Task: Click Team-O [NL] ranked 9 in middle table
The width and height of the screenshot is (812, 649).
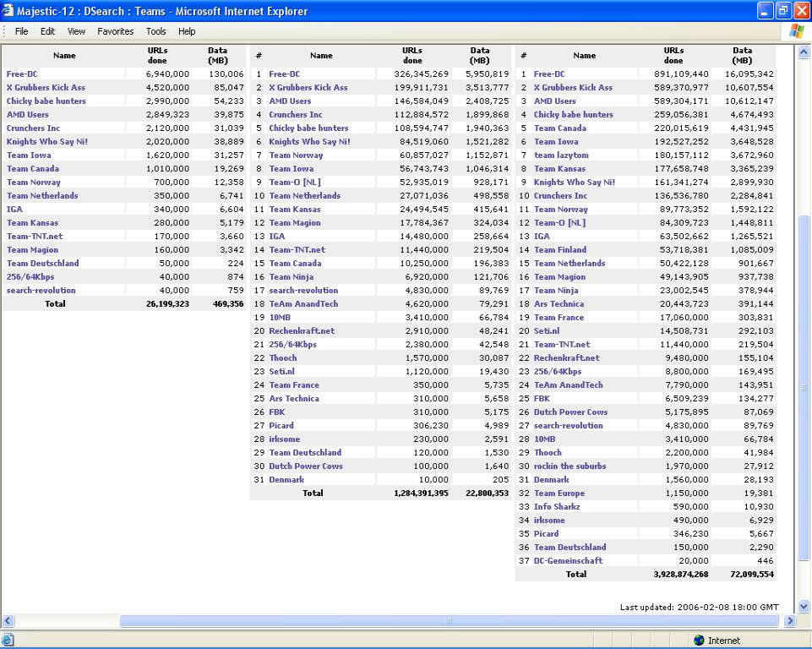Action: point(295,183)
